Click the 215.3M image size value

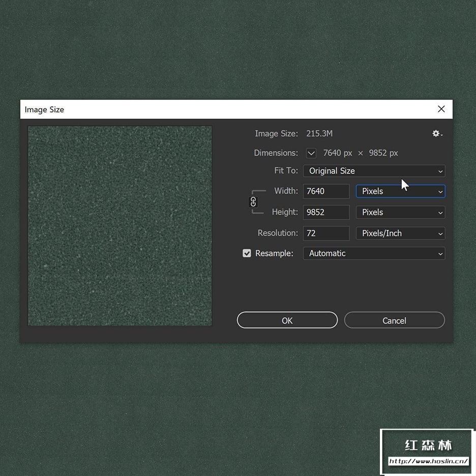click(x=319, y=134)
